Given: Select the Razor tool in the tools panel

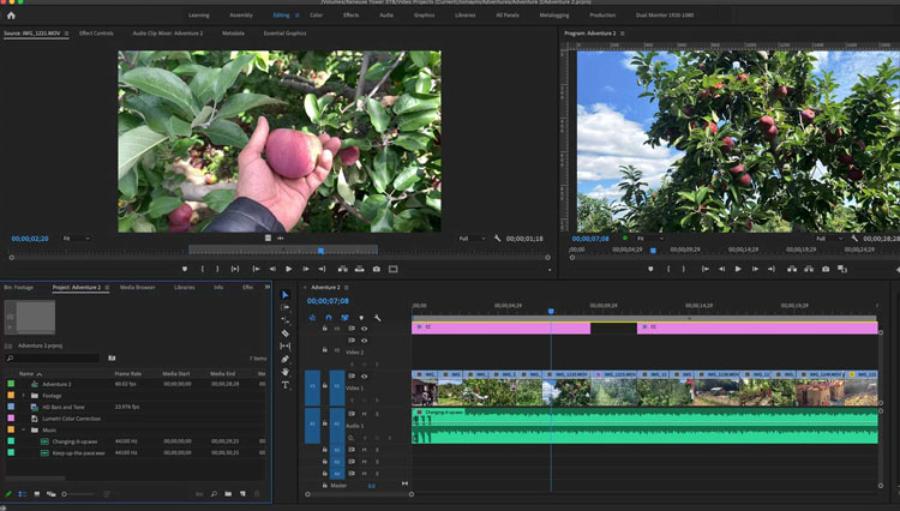Looking at the screenshot, I should [x=285, y=333].
